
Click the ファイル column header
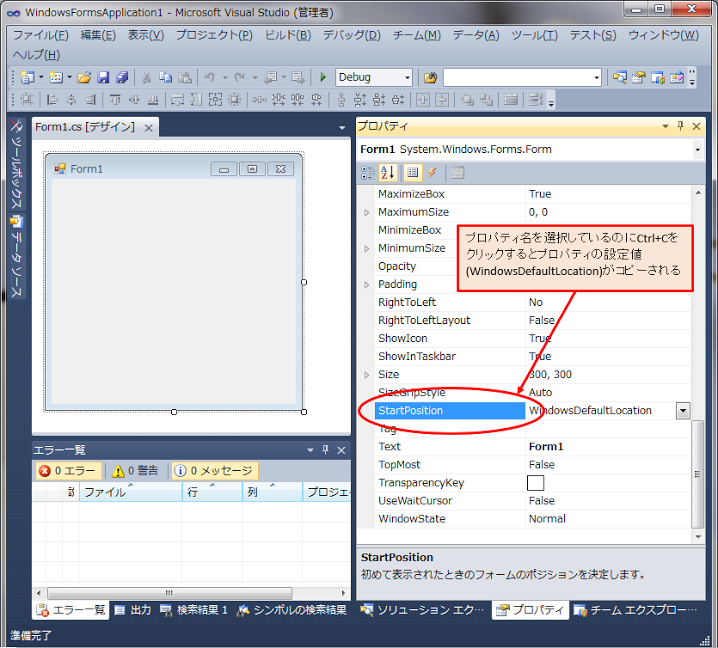(x=131, y=492)
